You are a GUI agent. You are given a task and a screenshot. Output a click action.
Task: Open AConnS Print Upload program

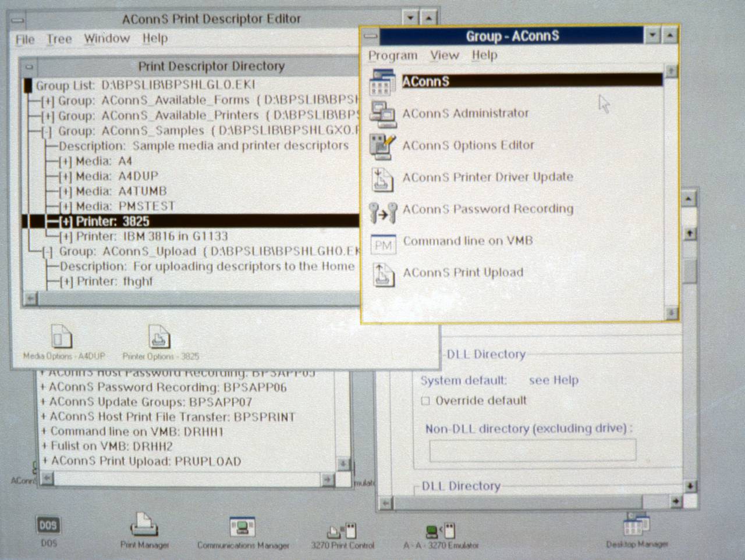click(382, 274)
